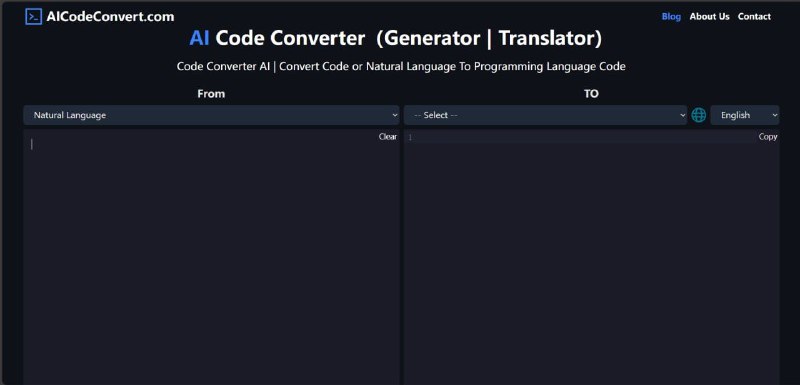Click the 'TO' heading label
Screen dimensions: 800x385
(x=591, y=94)
